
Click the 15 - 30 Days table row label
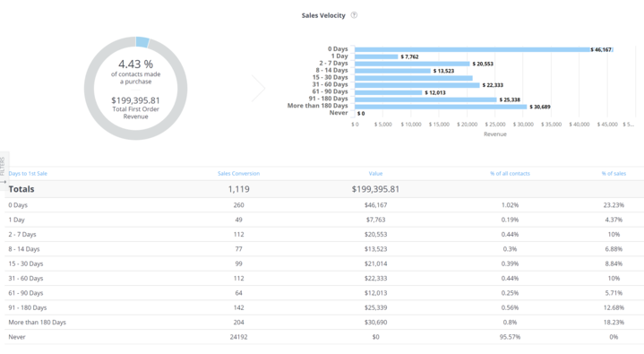click(26, 263)
